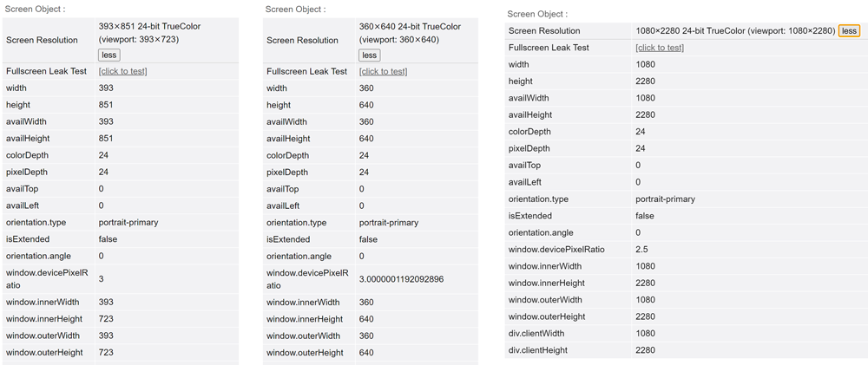Click the less button under 393×851 resolution

(x=109, y=55)
